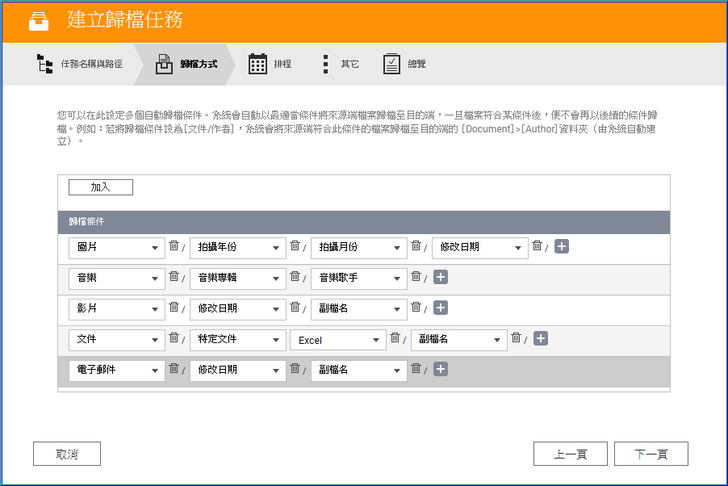
Task: Add a sub-condition to the 圖片 row
Action: click(562, 247)
